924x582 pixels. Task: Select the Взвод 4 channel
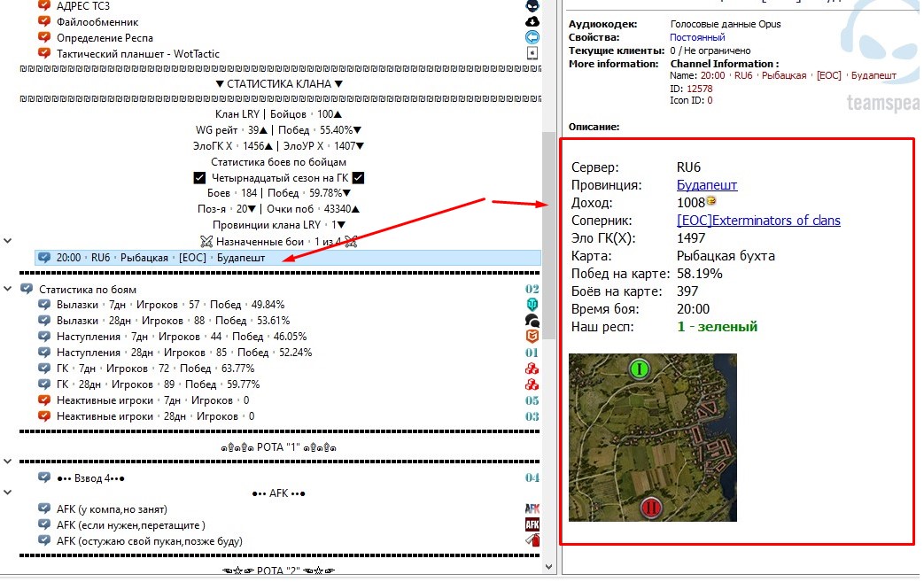point(90,477)
